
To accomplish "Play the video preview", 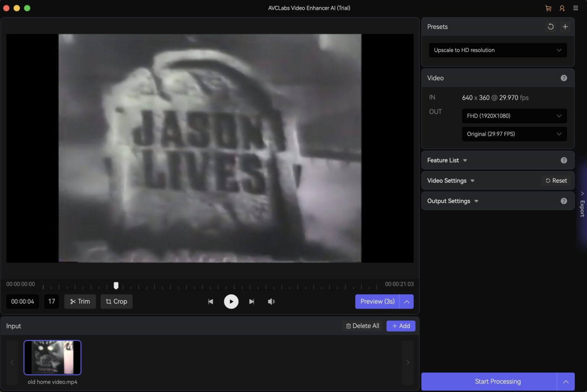I will [x=231, y=301].
